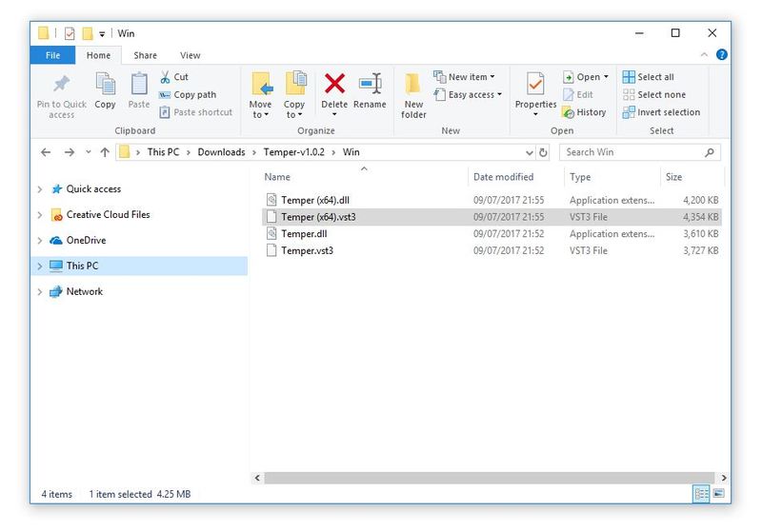Open the address bar history dropdown
The image size is (762, 532).
pos(530,152)
